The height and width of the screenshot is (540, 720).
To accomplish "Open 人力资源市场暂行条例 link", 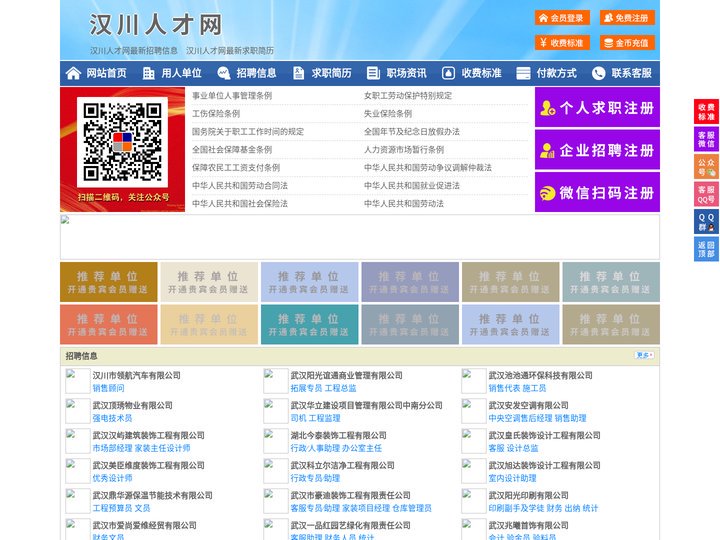I will coord(404,150).
